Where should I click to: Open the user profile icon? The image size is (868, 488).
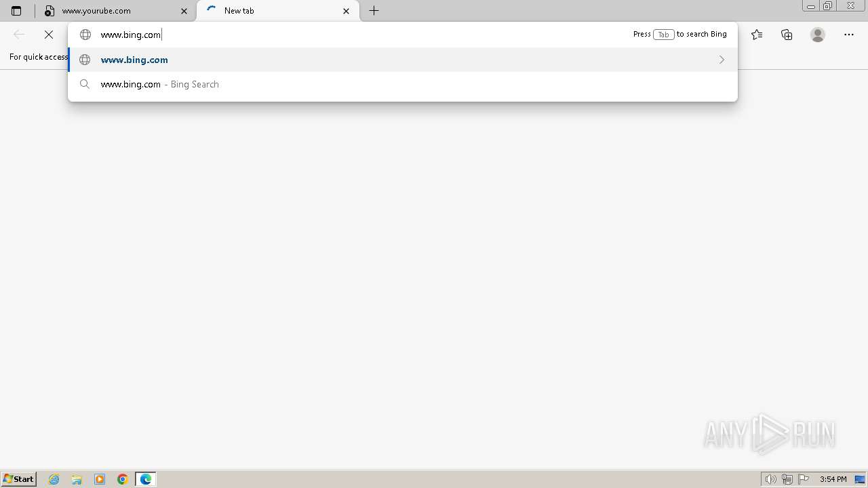click(x=818, y=35)
